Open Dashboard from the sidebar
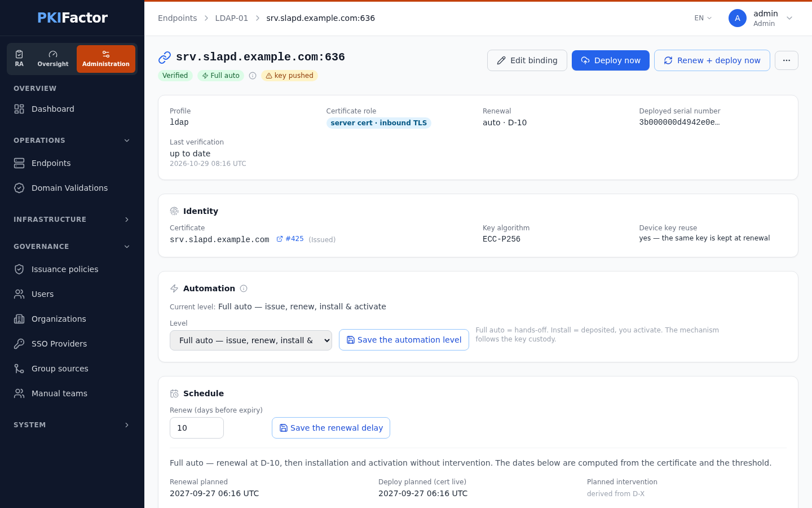 pyautogui.click(x=72, y=109)
